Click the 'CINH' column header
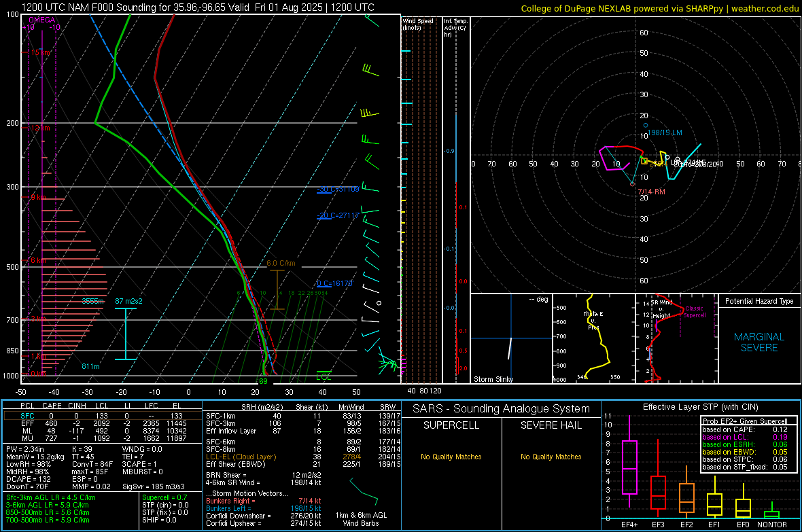802x532 pixels. coord(77,406)
